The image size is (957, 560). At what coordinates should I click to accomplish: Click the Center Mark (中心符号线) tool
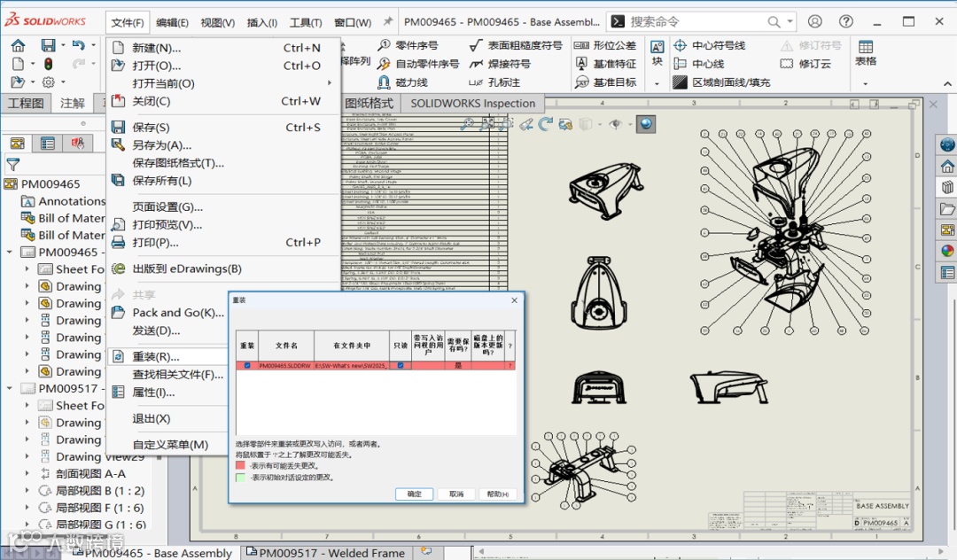pyautogui.click(x=709, y=46)
